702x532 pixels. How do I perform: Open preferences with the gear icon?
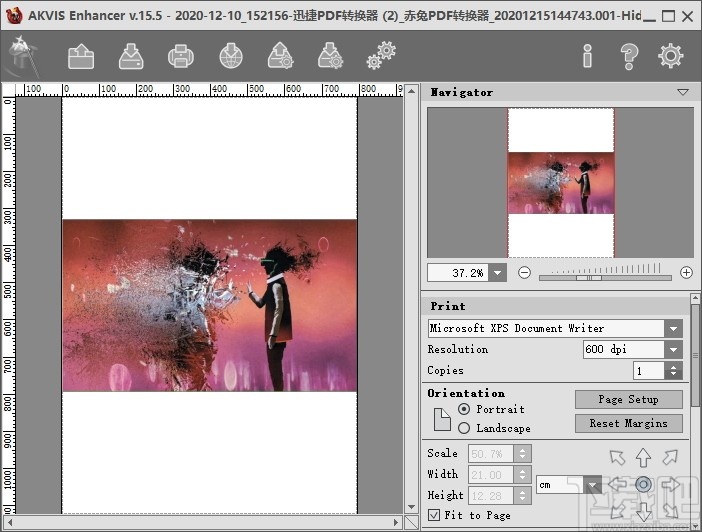point(671,56)
